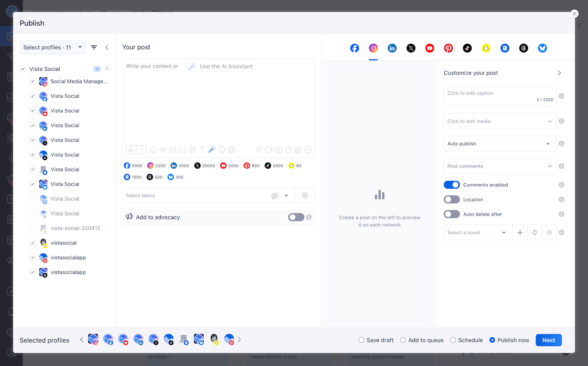Open the Select labels dropdown arrow

click(287, 196)
